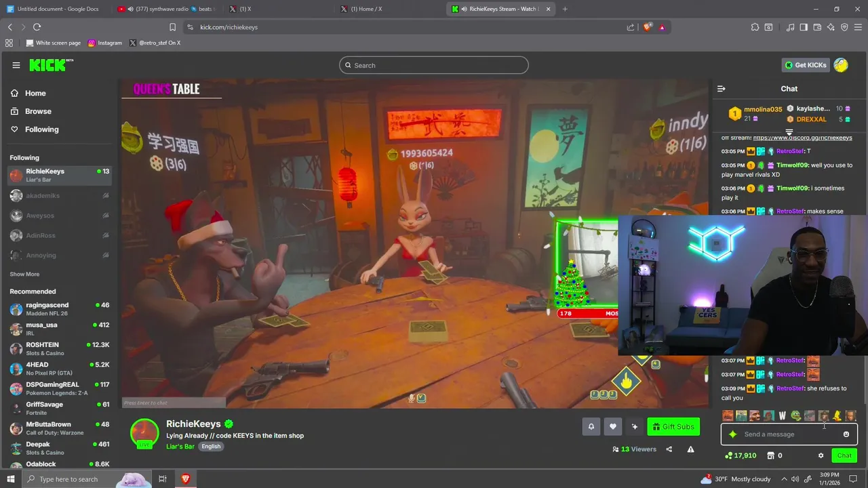This screenshot has height=488, width=868.
Task: Mute the RichieKeeys Stream tab audio
Action: coord(465,9)
